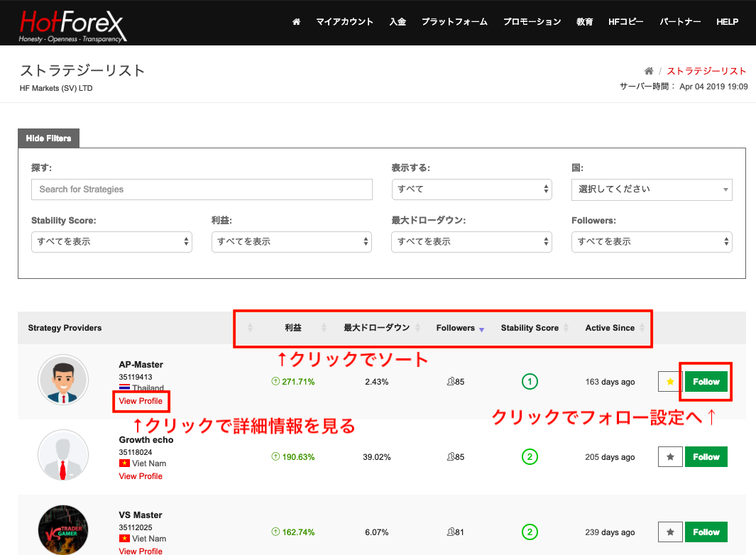Follow the VS Master strategy
Screen dimensions: 756x555
(x=706, y=532)
